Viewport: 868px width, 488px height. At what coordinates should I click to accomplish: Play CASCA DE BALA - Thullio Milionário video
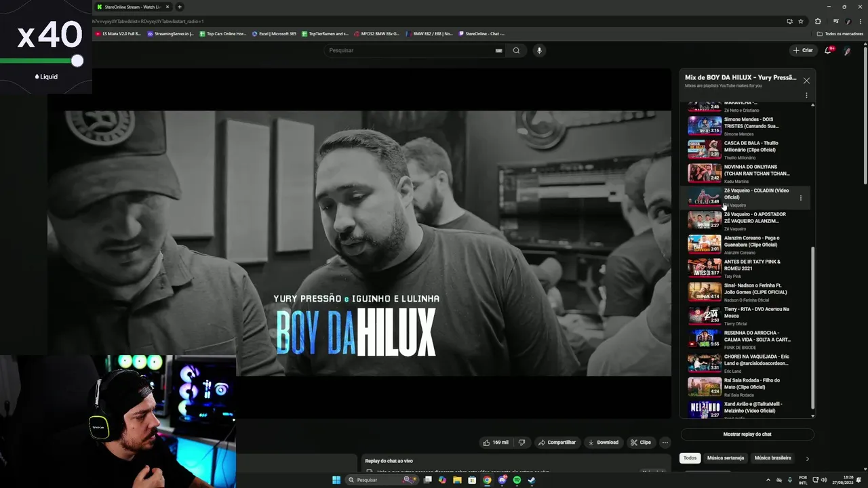coord(746,150)
